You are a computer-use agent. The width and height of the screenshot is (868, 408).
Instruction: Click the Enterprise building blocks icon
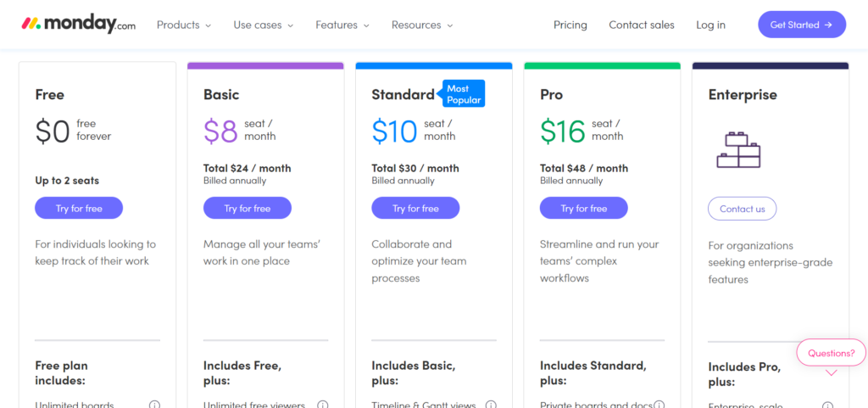pyautogui.click(x=738, y=150)
